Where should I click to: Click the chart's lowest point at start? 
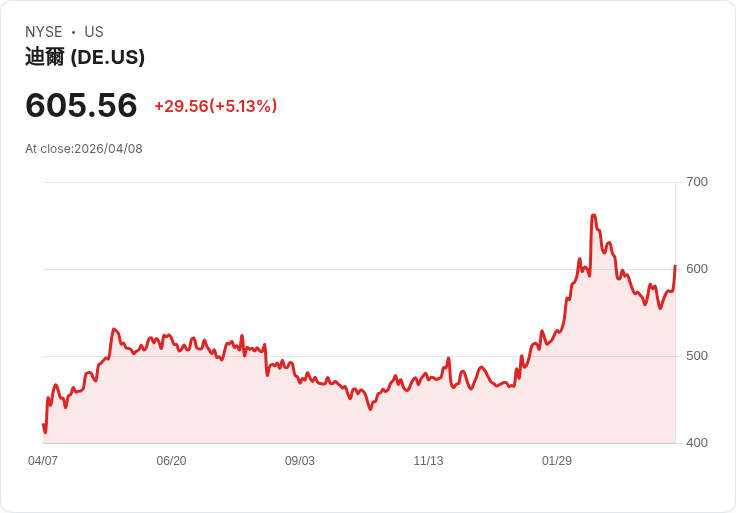click(45, 431)
